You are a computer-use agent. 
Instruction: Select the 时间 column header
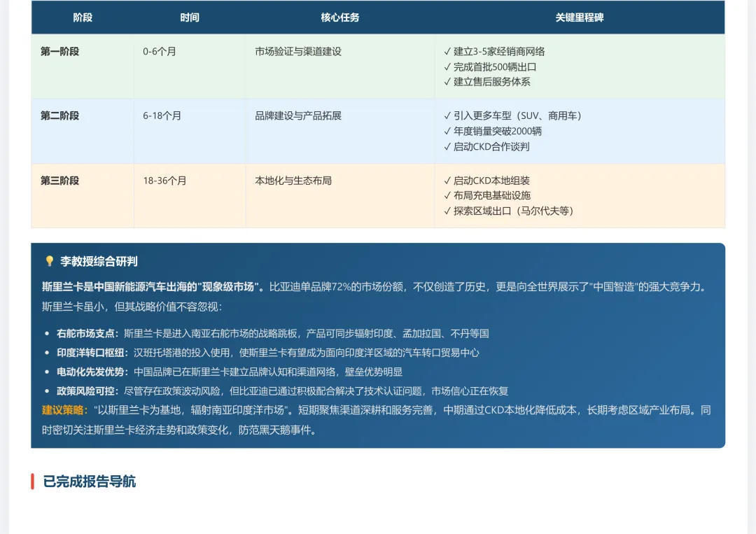[x=190, y=17]
